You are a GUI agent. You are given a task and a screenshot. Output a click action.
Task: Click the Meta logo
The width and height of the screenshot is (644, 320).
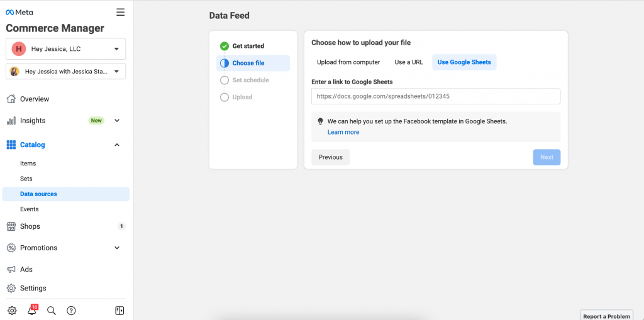click(x=19, y=13)
